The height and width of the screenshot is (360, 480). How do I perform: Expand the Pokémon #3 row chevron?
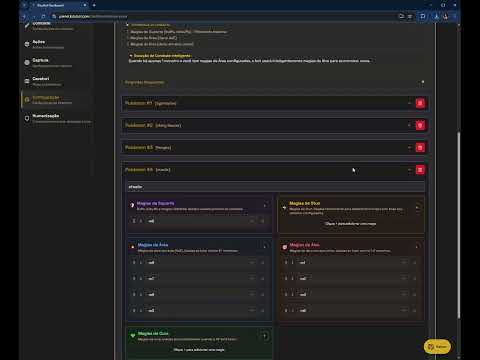click(409, 147)
